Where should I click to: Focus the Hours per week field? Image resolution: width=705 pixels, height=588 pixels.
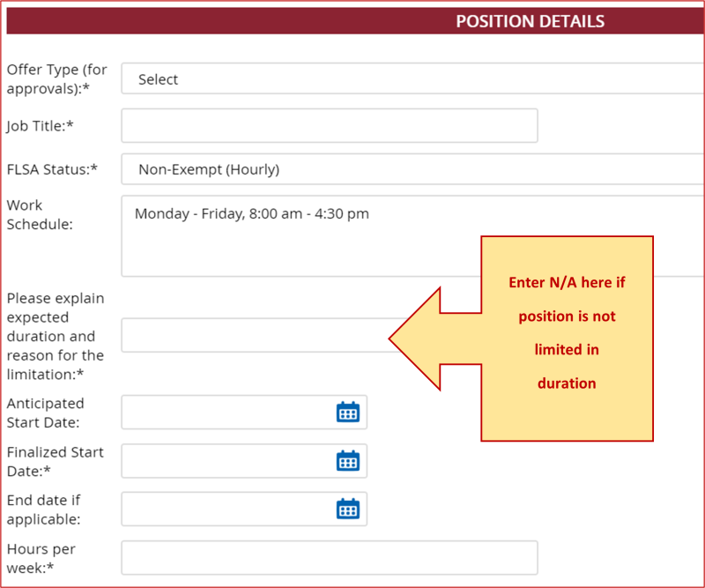click(329, 557)
